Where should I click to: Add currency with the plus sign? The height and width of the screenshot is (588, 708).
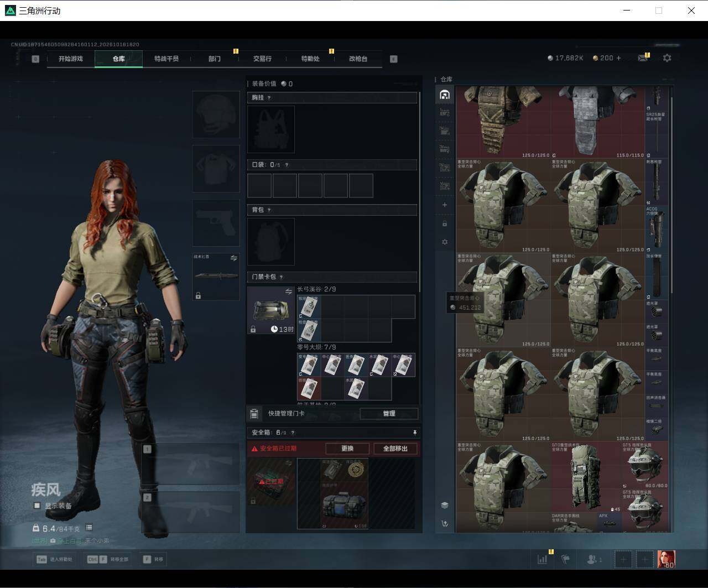618,58
